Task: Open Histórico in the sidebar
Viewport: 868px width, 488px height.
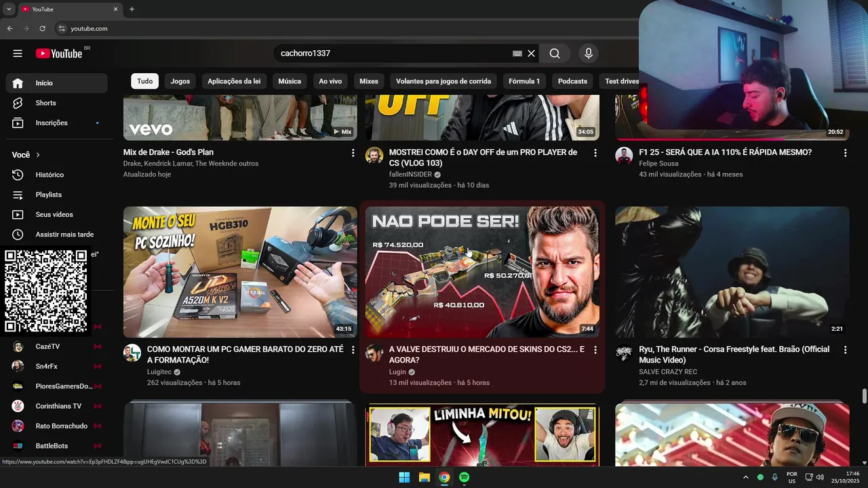Action: coord(57,175)
